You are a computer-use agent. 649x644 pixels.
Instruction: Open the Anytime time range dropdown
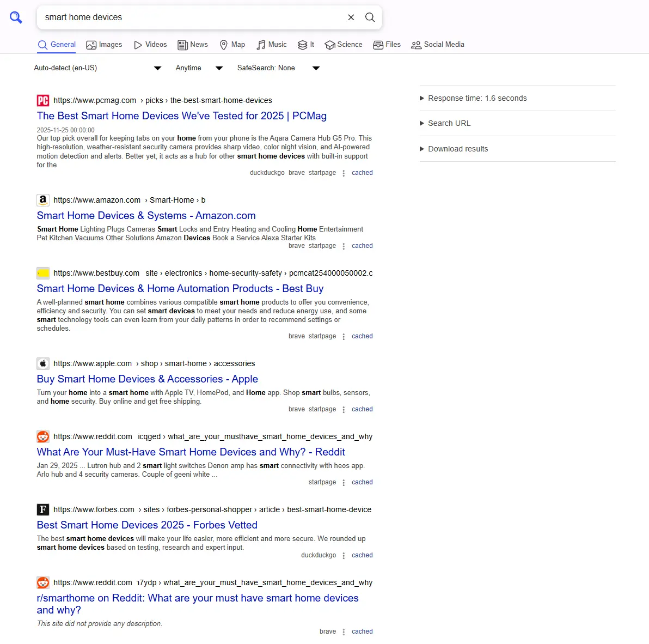pyautogui.click(x=199, y=68)
